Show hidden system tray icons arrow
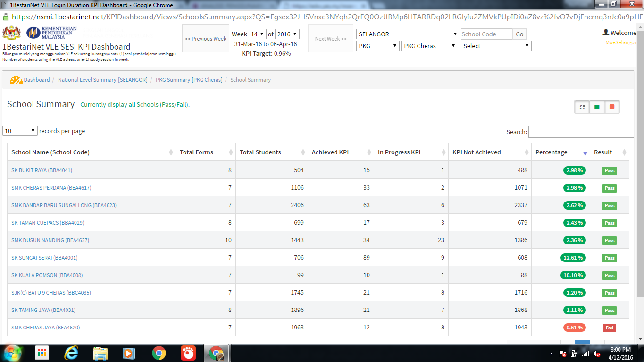The image size is (644, 362). [552, 354]
